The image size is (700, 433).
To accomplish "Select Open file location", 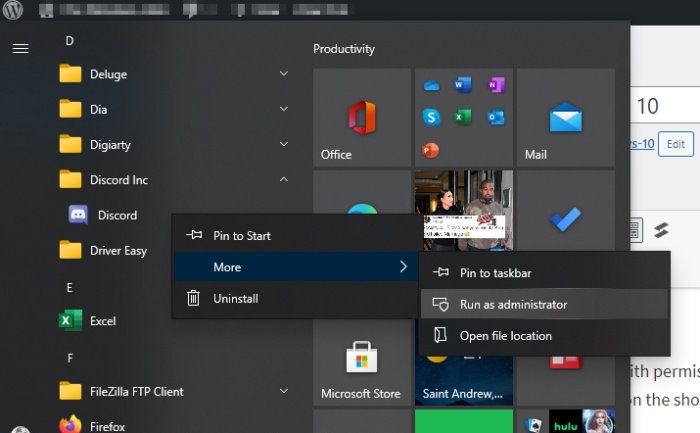I will pos(545,336).
